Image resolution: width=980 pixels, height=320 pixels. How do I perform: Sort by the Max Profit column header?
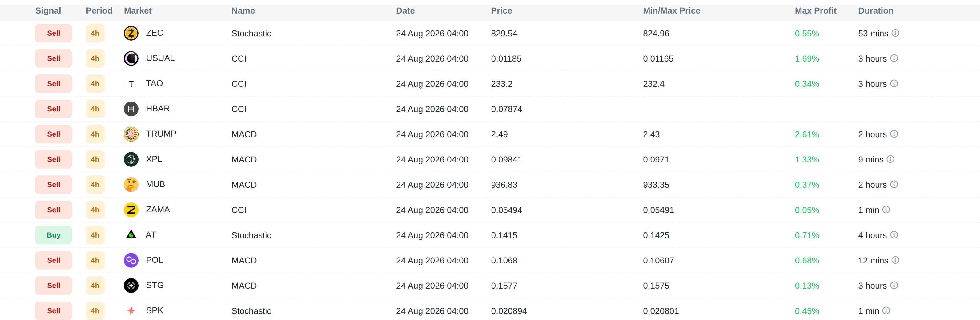tap(815, 11)
